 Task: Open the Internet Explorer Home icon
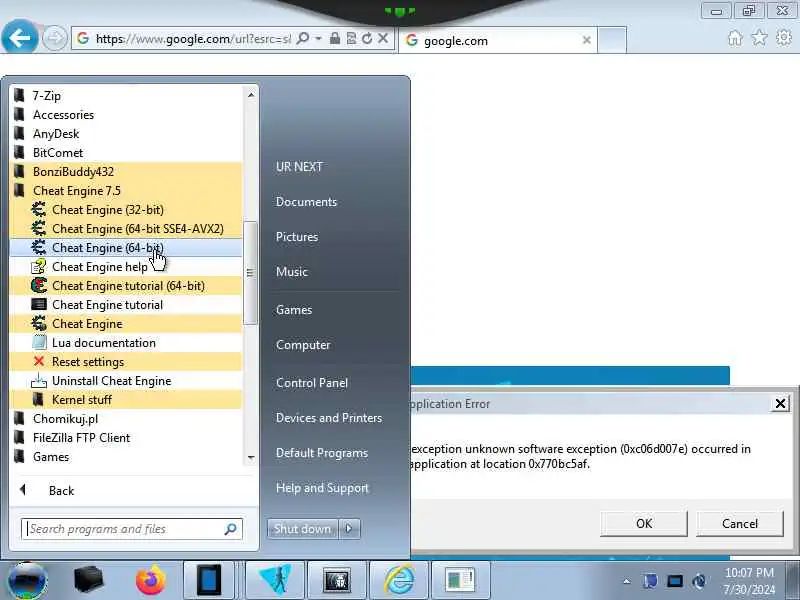pos(735,38)
